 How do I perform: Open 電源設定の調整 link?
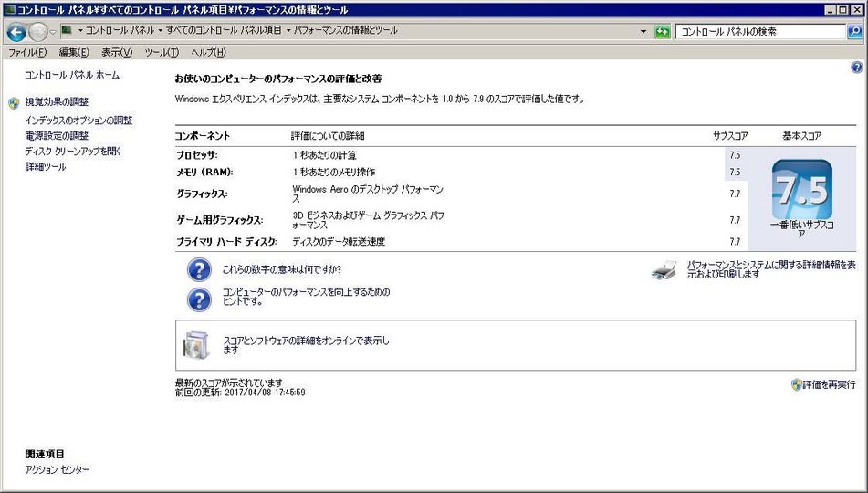click(x=57, y=136)
